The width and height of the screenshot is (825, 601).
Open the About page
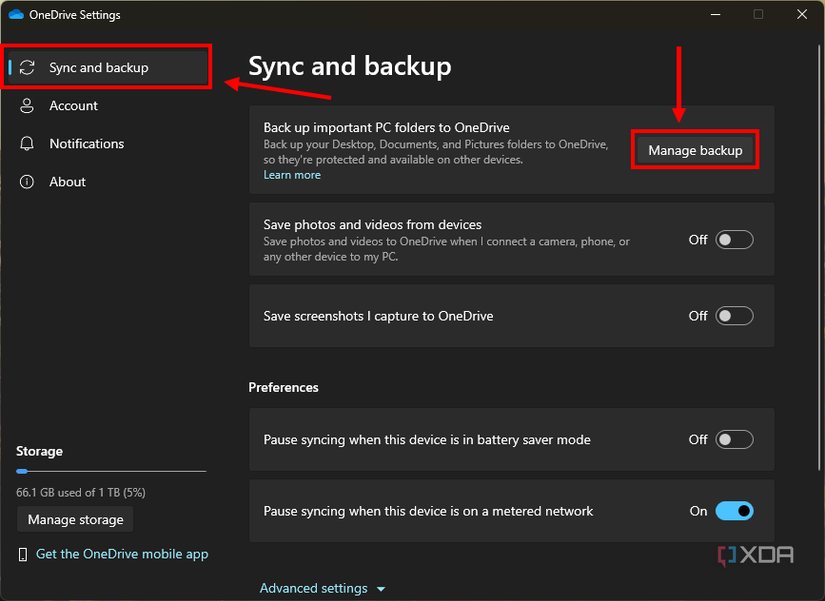click(x=108, y=182)
